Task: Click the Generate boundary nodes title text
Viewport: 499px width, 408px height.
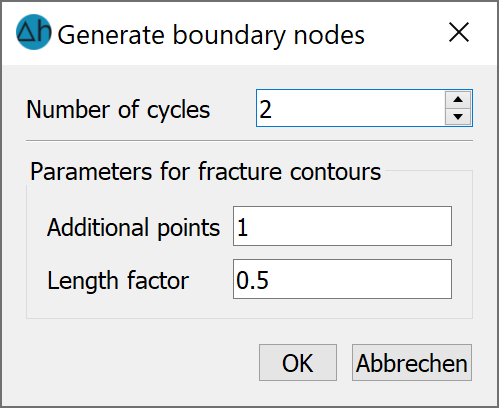Action: 211,35
